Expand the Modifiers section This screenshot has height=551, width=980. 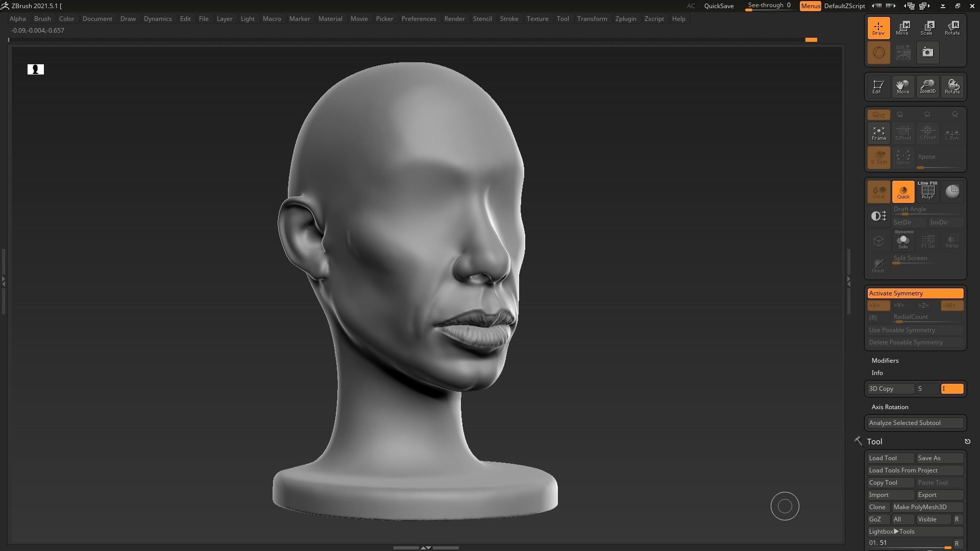(885, 361)
